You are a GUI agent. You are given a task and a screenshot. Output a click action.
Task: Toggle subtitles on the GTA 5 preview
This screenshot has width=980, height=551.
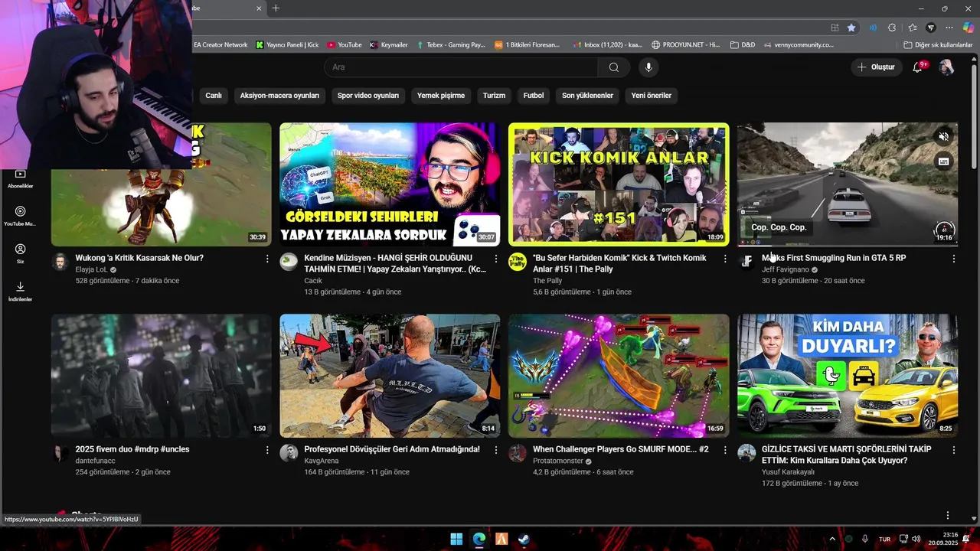(x=943, y=161)
